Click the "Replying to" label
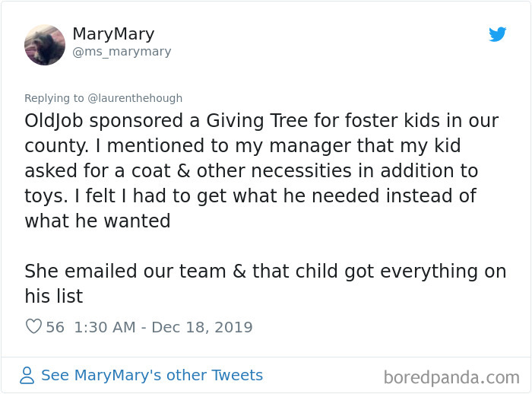This screenshot has height=394, width=532. [x=54, y=98]
